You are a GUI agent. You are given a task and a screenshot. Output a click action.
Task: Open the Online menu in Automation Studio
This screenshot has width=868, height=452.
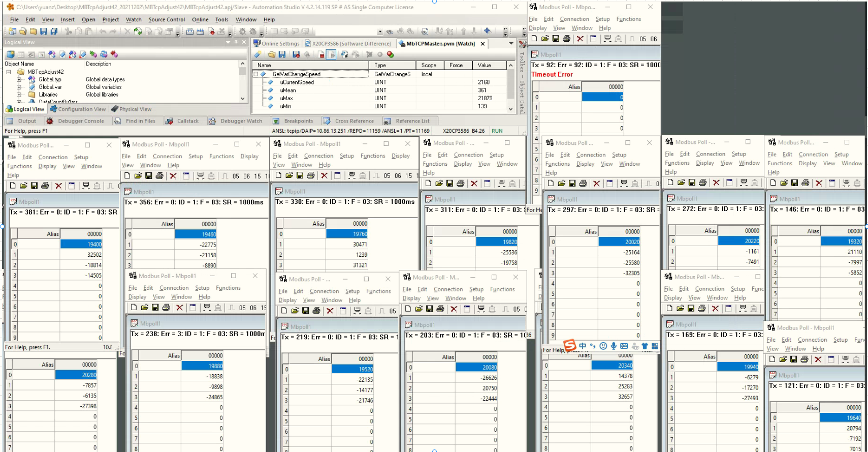(x=200, y=20)
